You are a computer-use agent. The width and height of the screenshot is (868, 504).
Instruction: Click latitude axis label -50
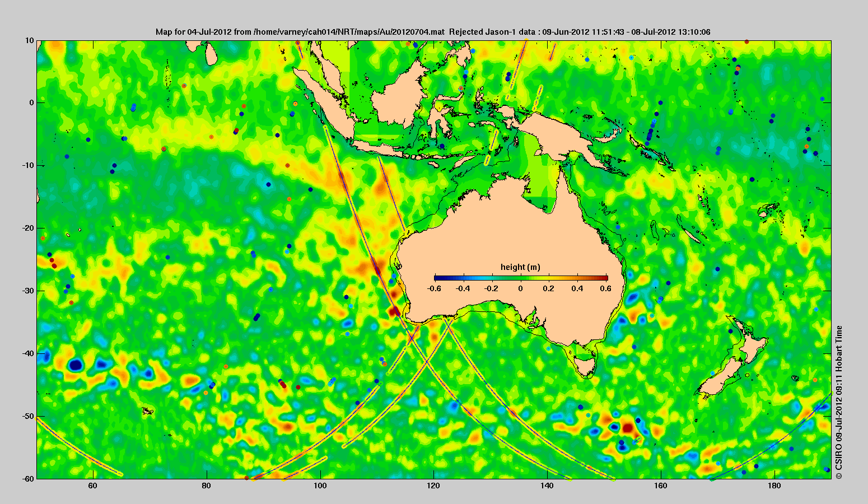pos(28,417)
